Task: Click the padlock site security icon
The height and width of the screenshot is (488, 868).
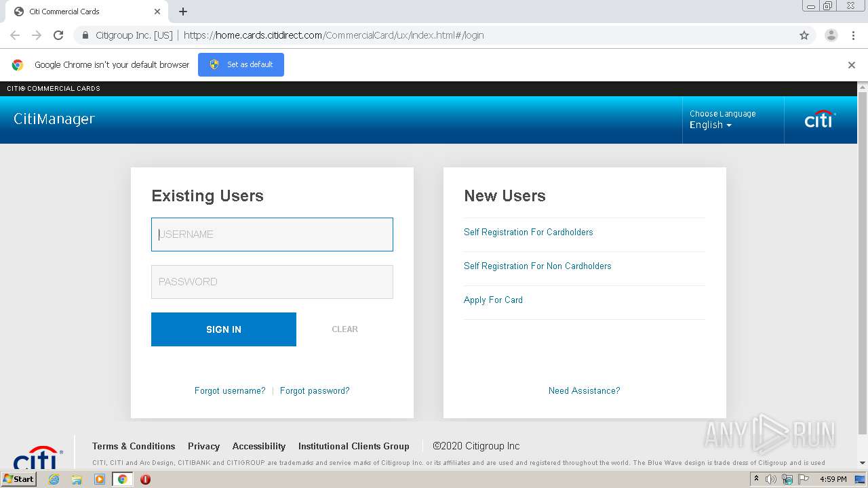Action: [85, 35]
